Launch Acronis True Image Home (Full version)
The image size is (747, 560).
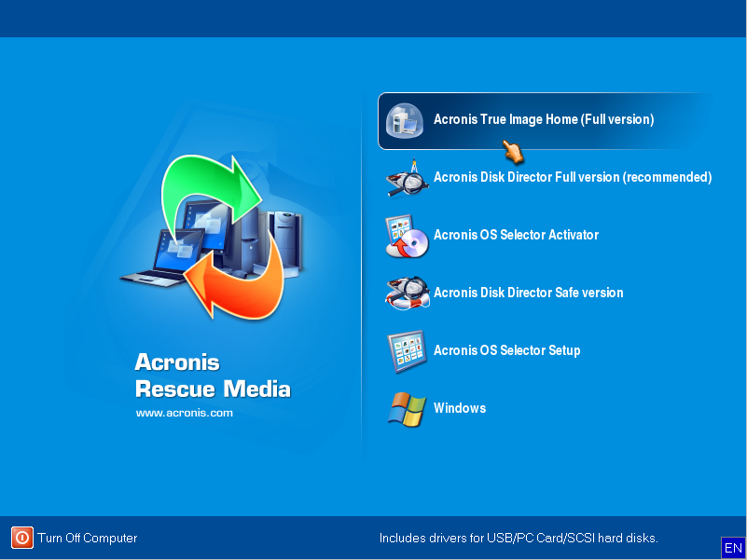[544, 120]
